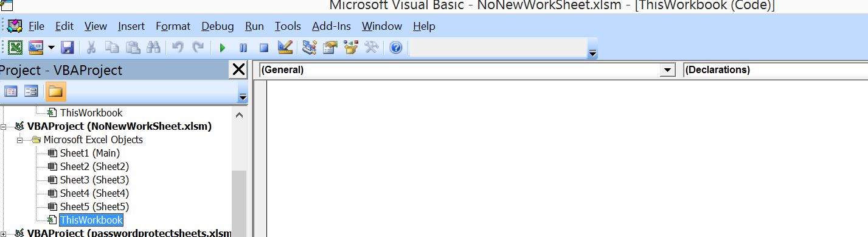Open the Edit menu
This screenshot has width=868, height=237.
coord(64,26)
